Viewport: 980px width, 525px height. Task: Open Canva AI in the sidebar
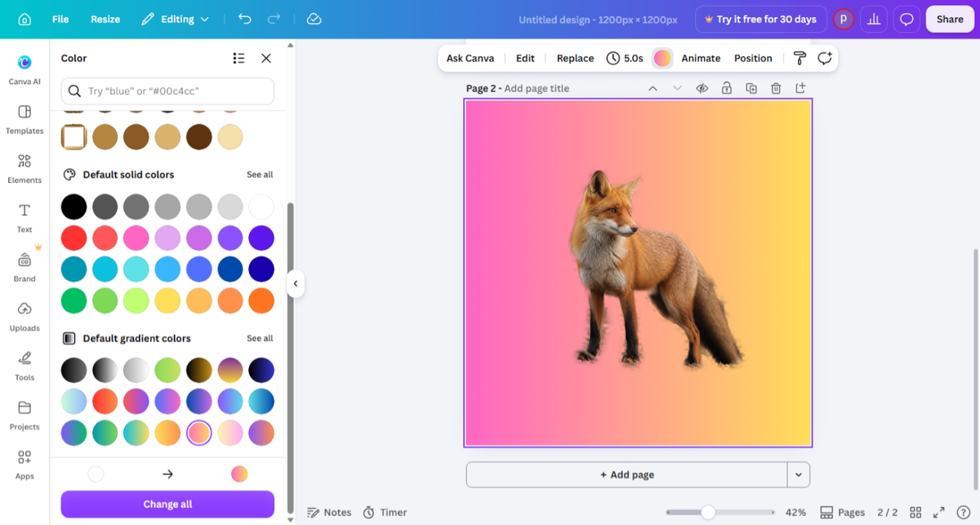pyautogui.click(x=24, y=69)
